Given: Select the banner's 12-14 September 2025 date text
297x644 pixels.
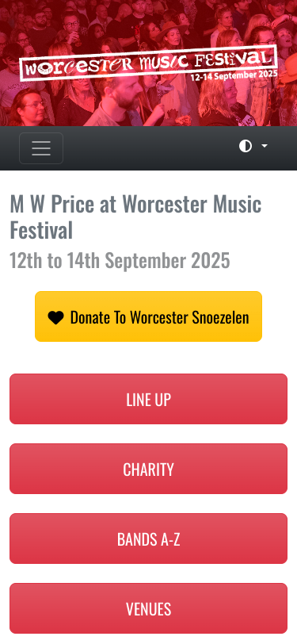Looking at the screenshot, I should pyautogui.click(x=234, y=75).
